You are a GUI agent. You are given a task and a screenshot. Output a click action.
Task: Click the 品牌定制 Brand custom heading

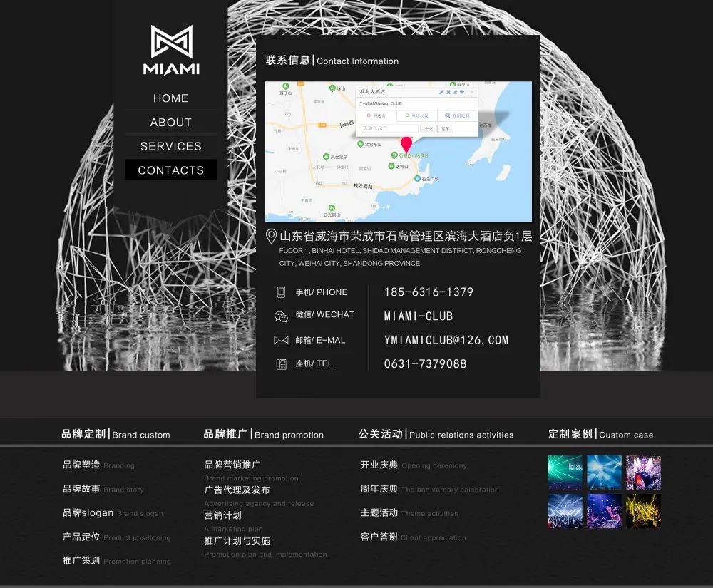(x=116, y=434)
